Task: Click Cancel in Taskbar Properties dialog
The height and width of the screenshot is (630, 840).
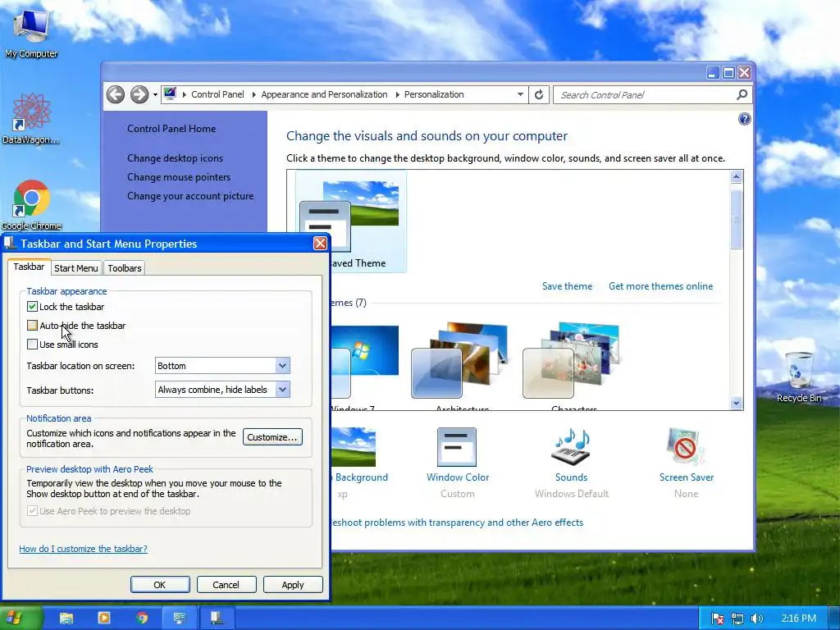Action: (x=226, y=584)
